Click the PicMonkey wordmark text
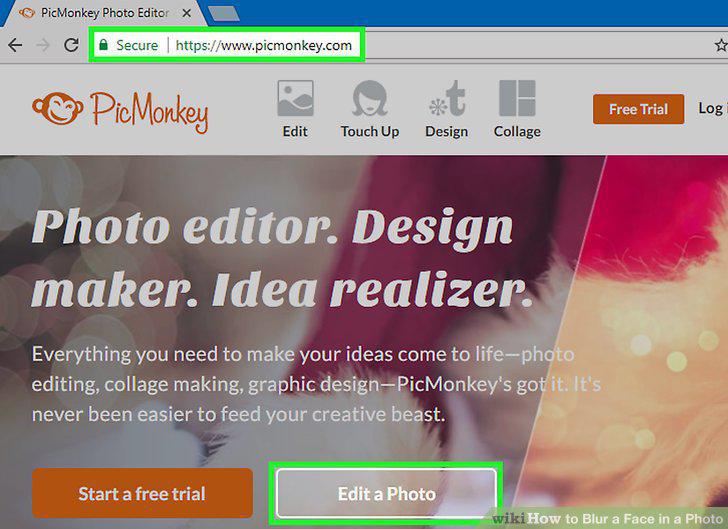This screenshot has height=529, width=728. tap(150, 112)
